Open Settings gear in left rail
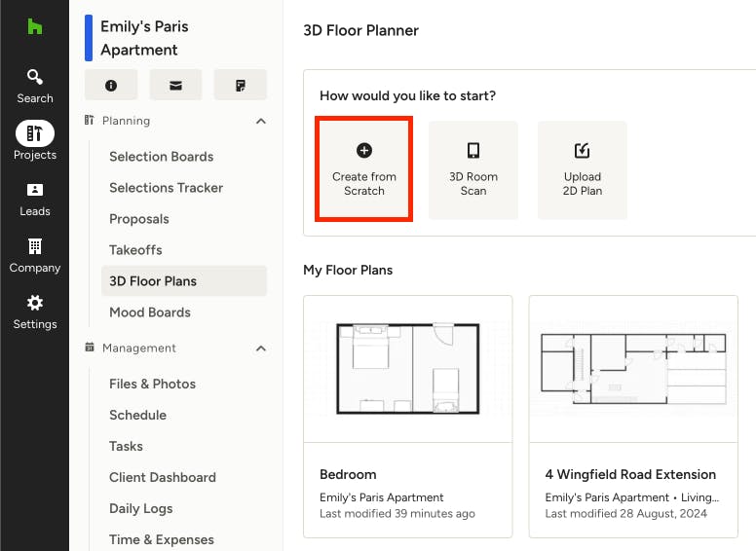Image resolution: width=756 pixels, height=551 pixels. pos(35,303)
